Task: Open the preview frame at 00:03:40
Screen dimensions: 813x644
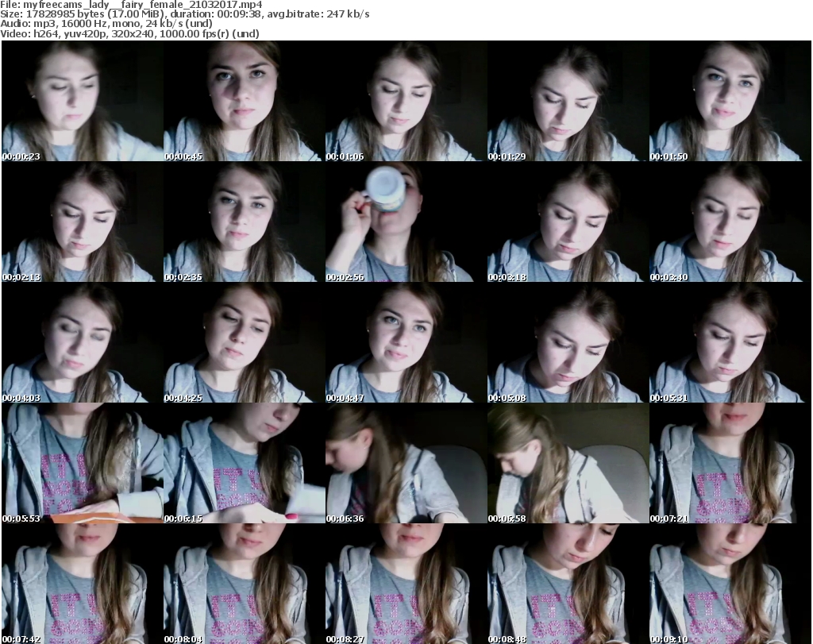Action: pyautogui.click(x=730, y=222)
